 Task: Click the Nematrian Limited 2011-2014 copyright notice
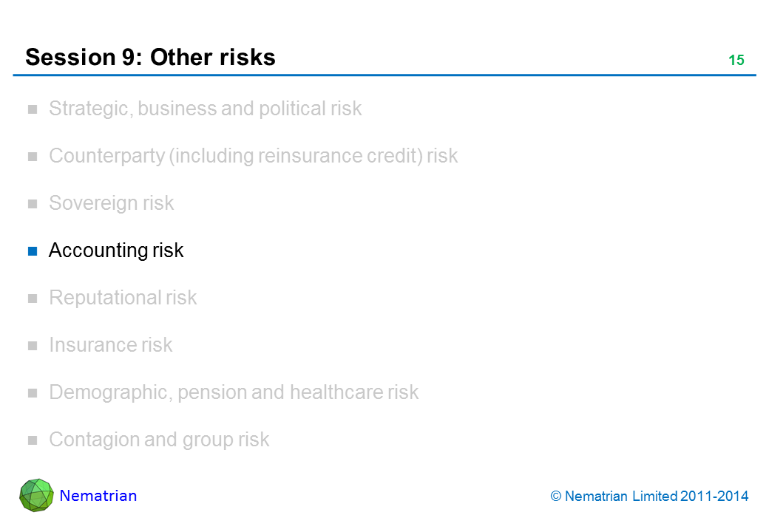(650, 497)
